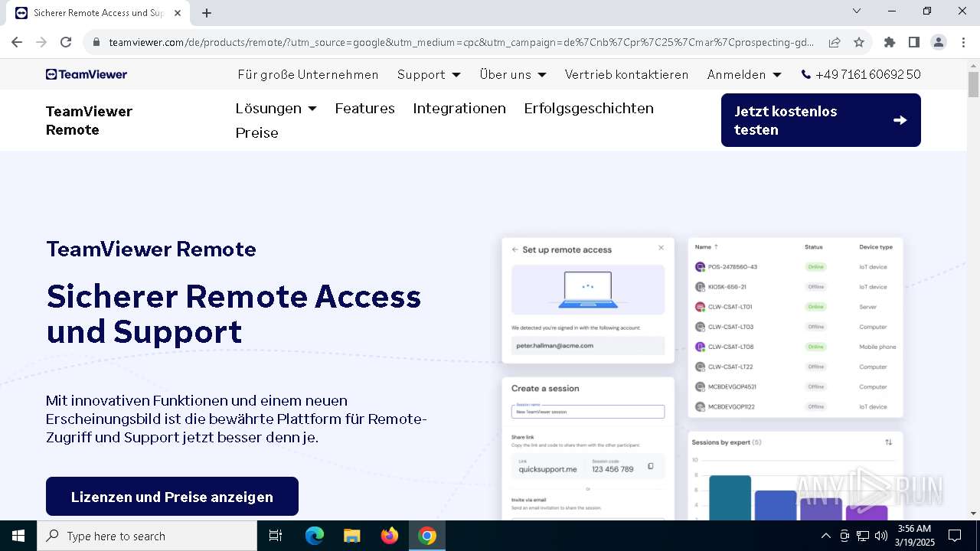Expand the Anmelden dropdown
The height and width of the screenshot is (551, 980).
pyautogui.click(x=744, y=74)
